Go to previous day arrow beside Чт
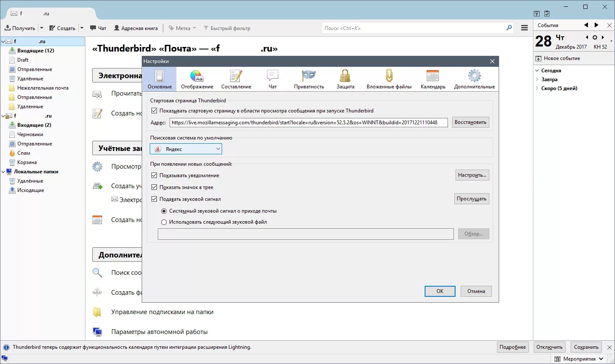The image size is (615, 364). [587, 37]
